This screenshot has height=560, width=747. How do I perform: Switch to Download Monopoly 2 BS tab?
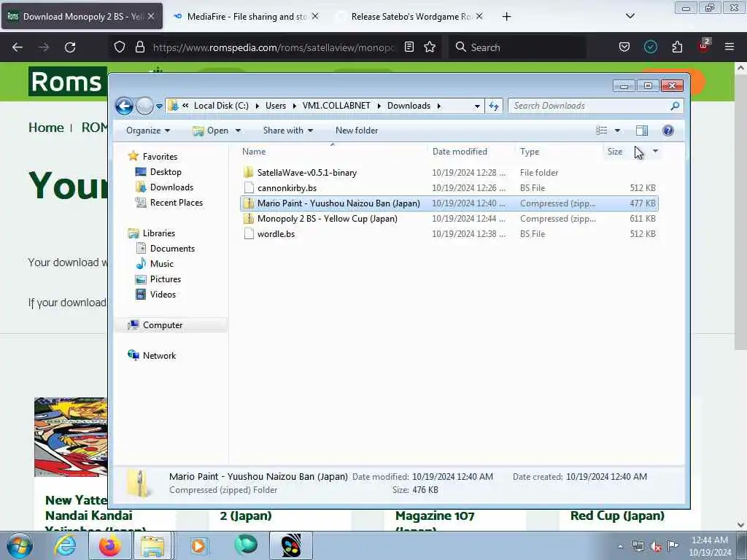pyautogui.click(x=81, y=16)
